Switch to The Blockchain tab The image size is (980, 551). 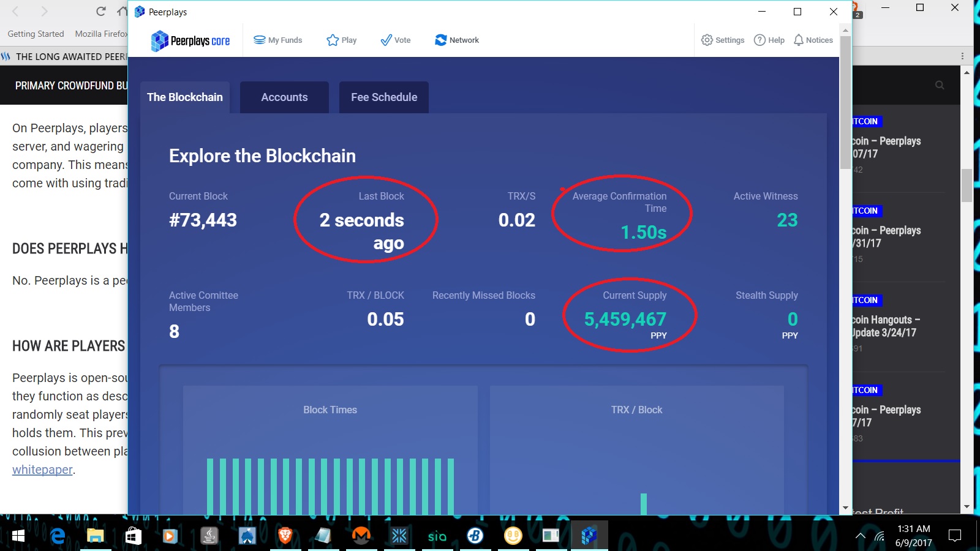185,97
